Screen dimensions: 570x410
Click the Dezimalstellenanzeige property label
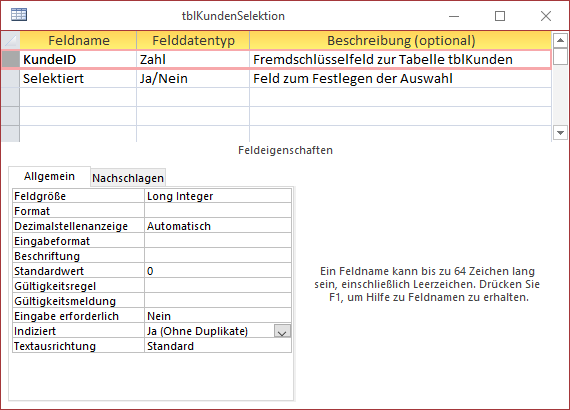pyautogui.click(x=79, y=226)
